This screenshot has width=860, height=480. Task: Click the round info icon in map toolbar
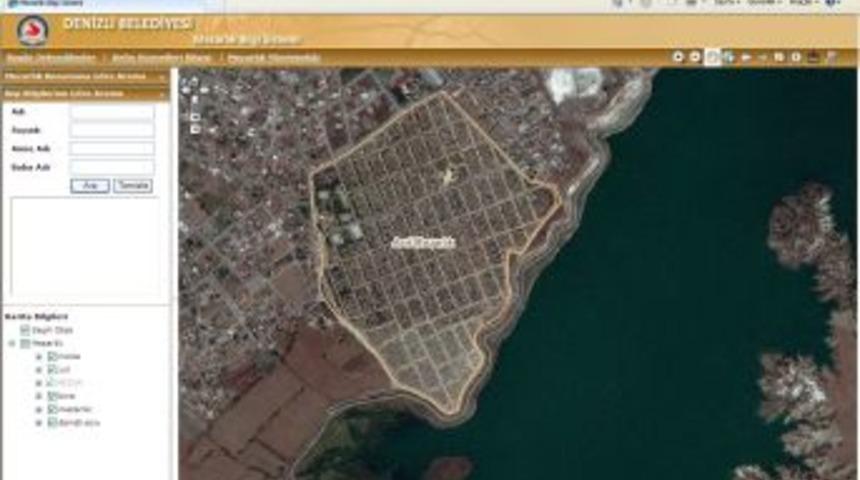tap(796, 57)
